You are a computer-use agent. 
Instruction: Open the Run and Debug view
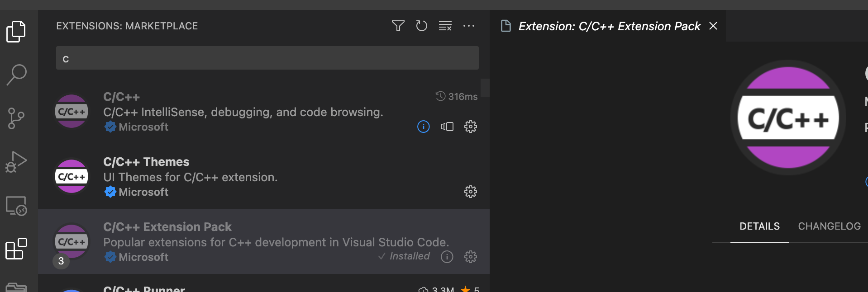(16, 162)
